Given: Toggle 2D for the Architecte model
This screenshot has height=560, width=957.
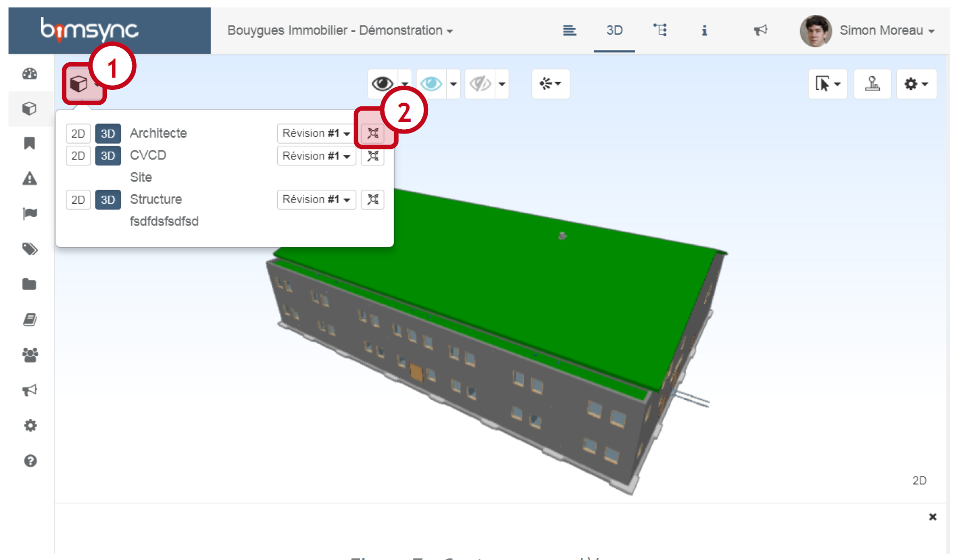Looking at the screenshot, I should click(x=78, y=133).
